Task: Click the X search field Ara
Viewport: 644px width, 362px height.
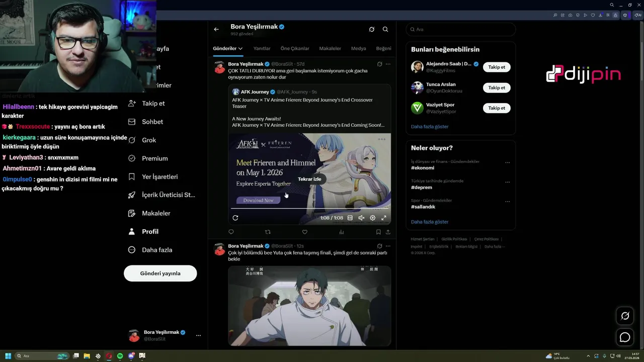Action: tap(461, 29)
